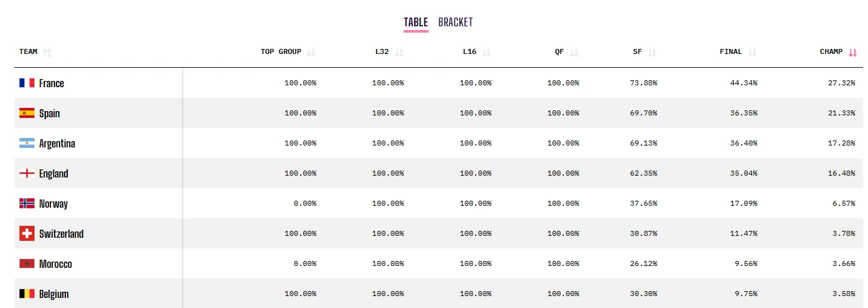This screenshot has width=868, height=308.
Task: Click the QF column sort icon
Action: (574, 53)
